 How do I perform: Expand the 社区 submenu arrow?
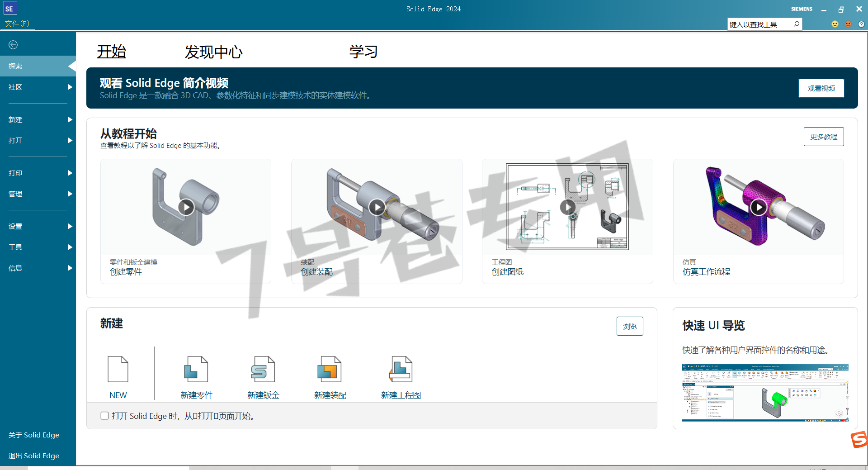point(70,87)
